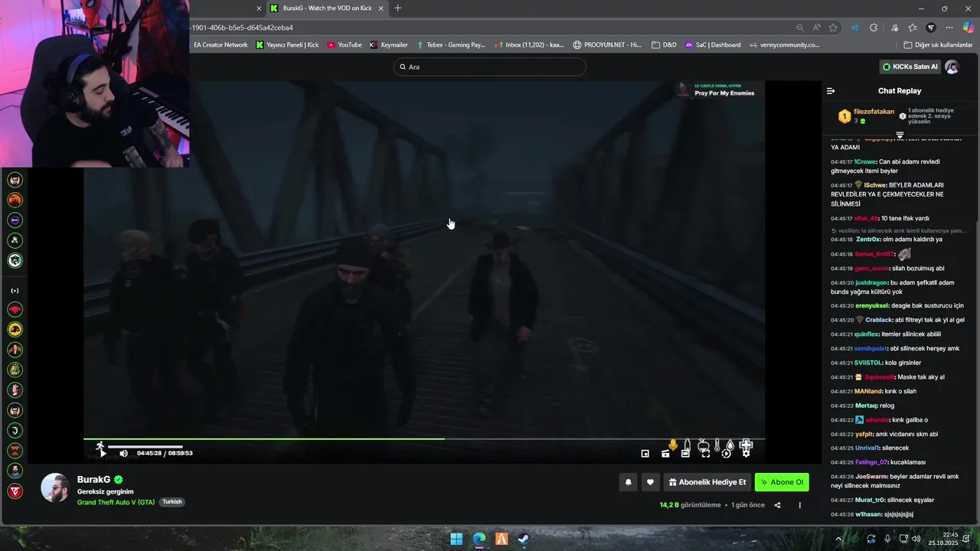
Task: Toggle theater mode in player
Action: pyautogui.click(x=685, y=453)
